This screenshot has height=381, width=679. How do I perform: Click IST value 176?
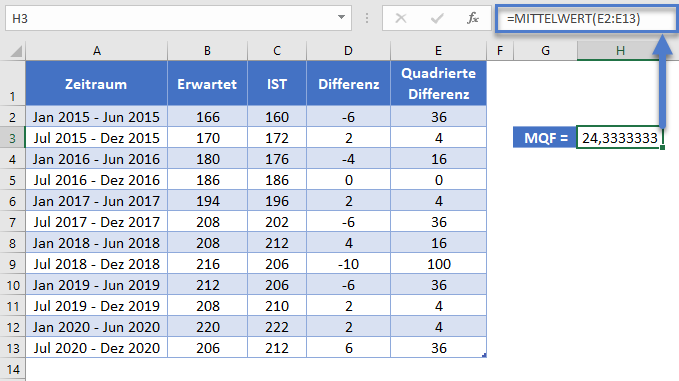click(x=277, y=159)
